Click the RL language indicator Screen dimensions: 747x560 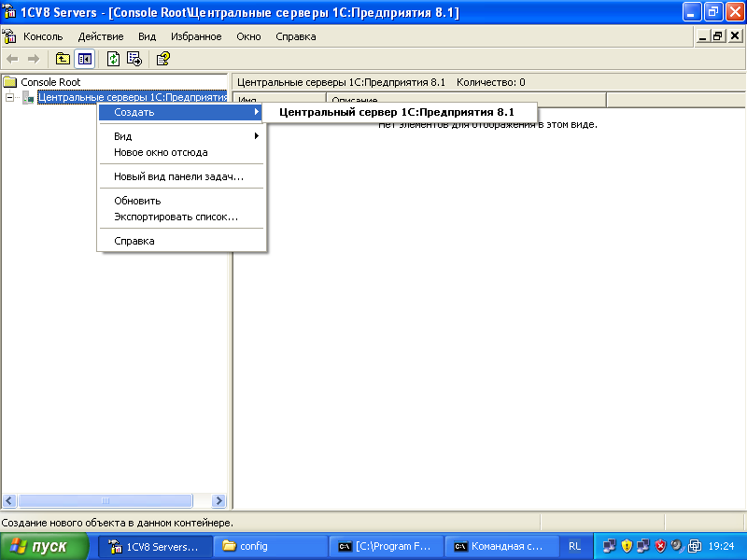575,547
